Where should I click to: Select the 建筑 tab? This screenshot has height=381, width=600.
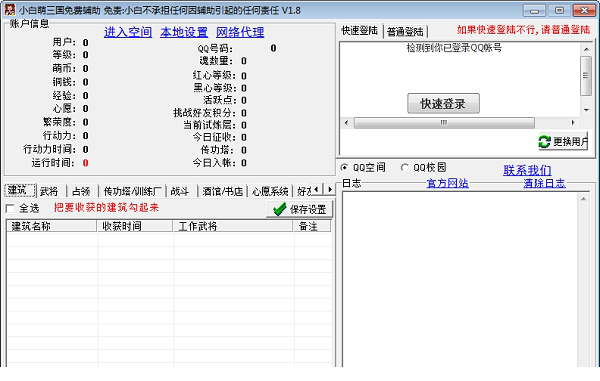click(20, 190)
